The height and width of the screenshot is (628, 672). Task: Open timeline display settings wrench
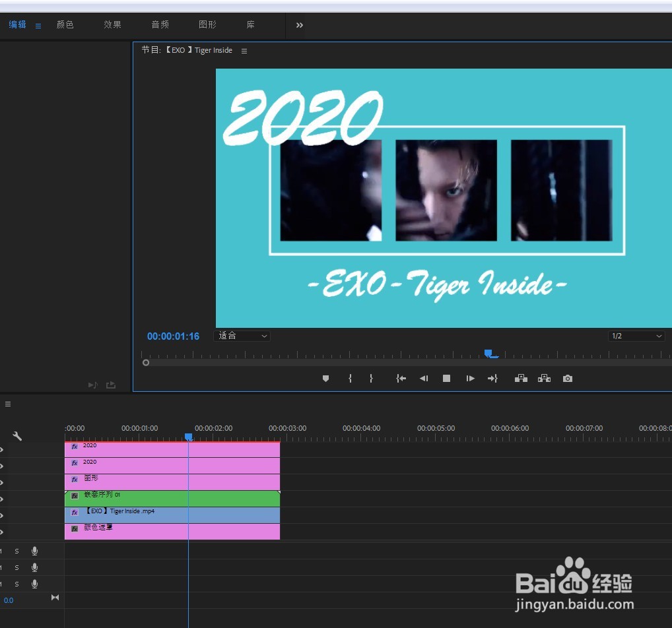17,436
